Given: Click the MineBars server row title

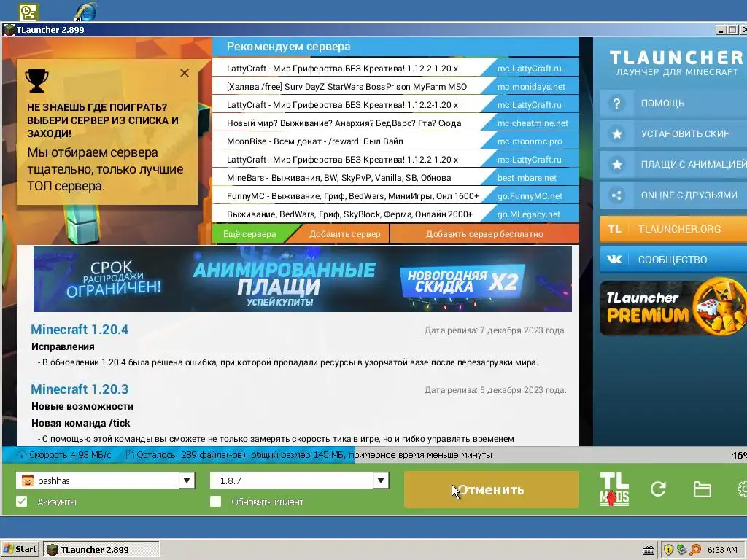Looking at the screenshot, I should (x=338, y=178).
